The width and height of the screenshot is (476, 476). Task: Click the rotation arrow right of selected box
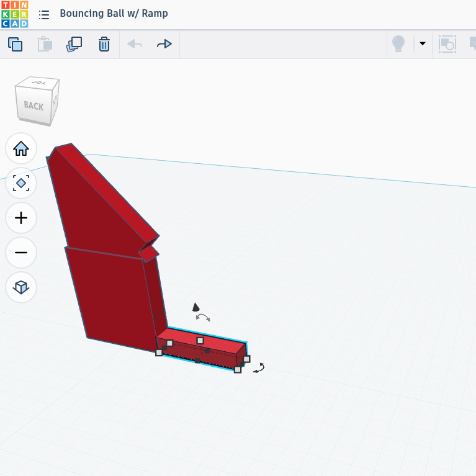click(259, 368)
